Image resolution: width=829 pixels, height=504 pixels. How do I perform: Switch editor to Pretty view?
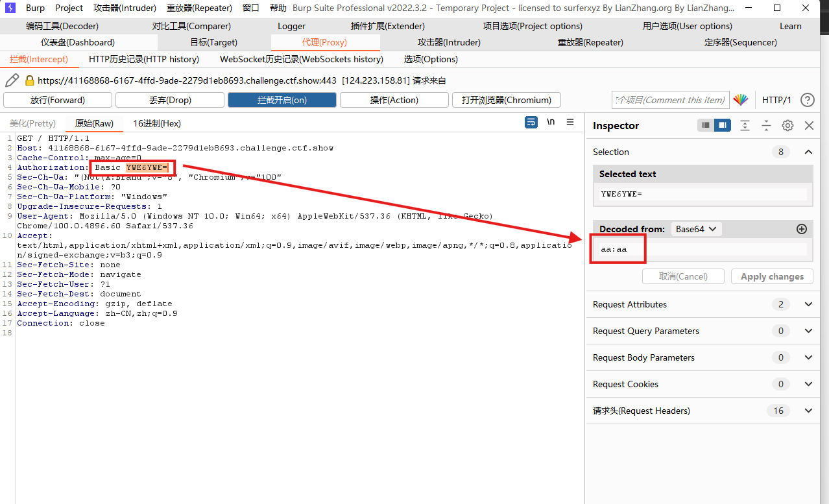pos(32,123)
